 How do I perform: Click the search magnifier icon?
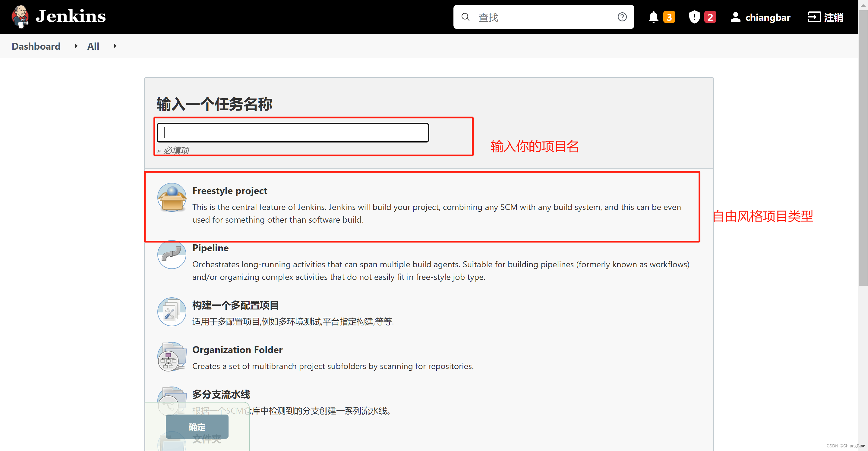tap(465, 17)
